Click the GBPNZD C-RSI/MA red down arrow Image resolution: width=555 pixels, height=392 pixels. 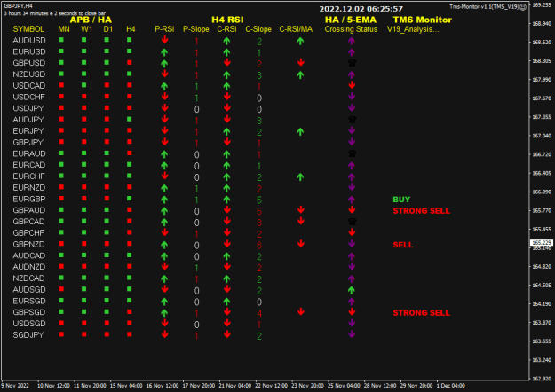coord(301,244)
